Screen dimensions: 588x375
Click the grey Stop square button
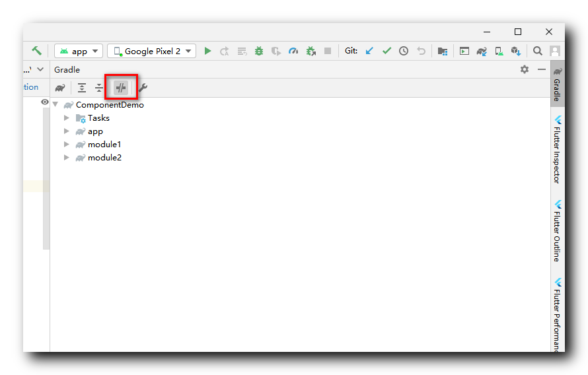(328, 51)
